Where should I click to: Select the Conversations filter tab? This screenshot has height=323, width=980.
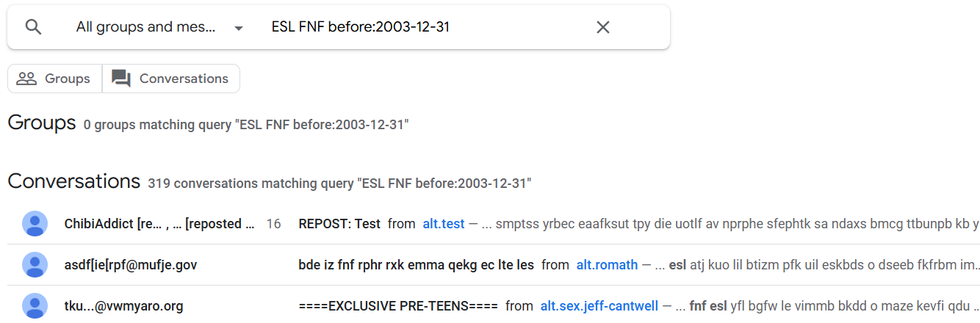171,79
